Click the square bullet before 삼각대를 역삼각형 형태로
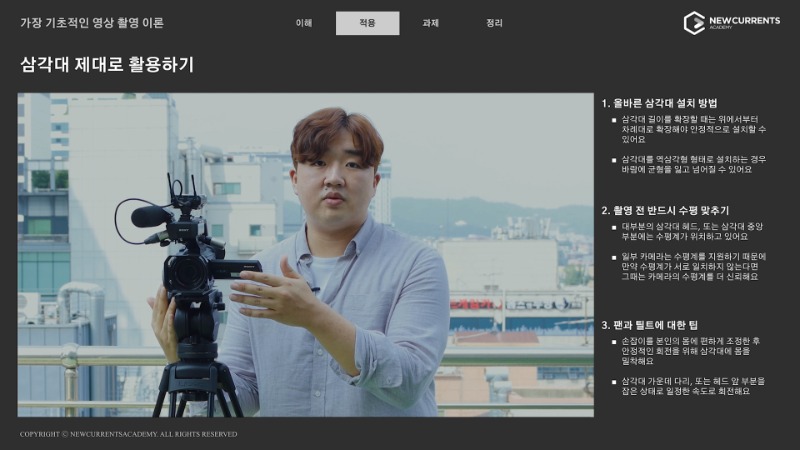This screenshot has height=450, width=800. 614,159
